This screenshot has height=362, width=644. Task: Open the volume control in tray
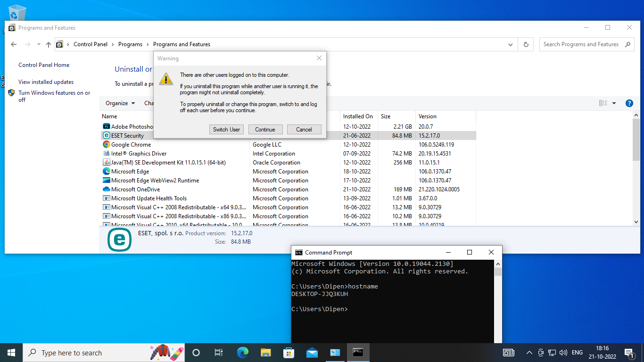563,353
